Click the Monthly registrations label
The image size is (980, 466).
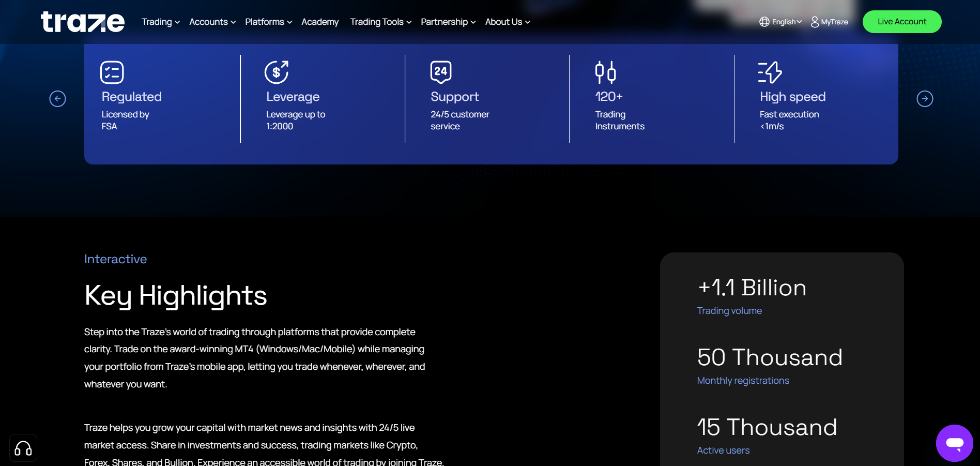coord(743,381)
